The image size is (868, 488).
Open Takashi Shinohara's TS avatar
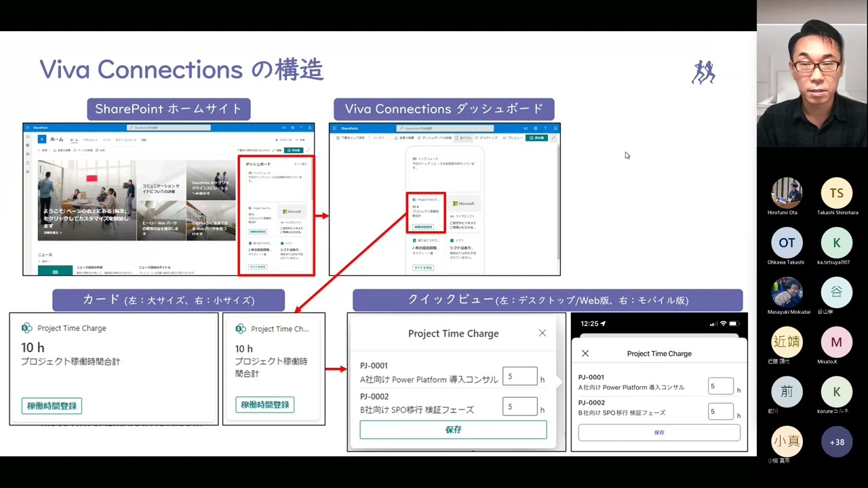[x=837, y=193]
